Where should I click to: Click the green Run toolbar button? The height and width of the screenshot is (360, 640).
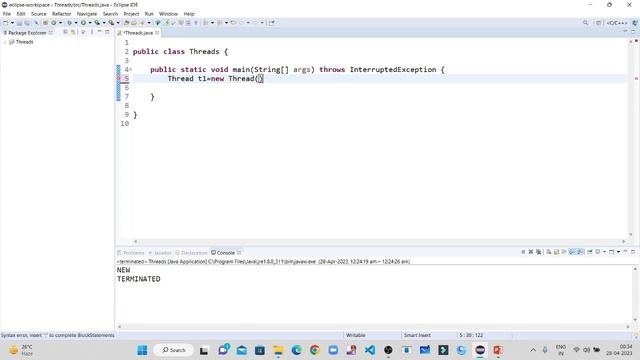coord(83,23)
